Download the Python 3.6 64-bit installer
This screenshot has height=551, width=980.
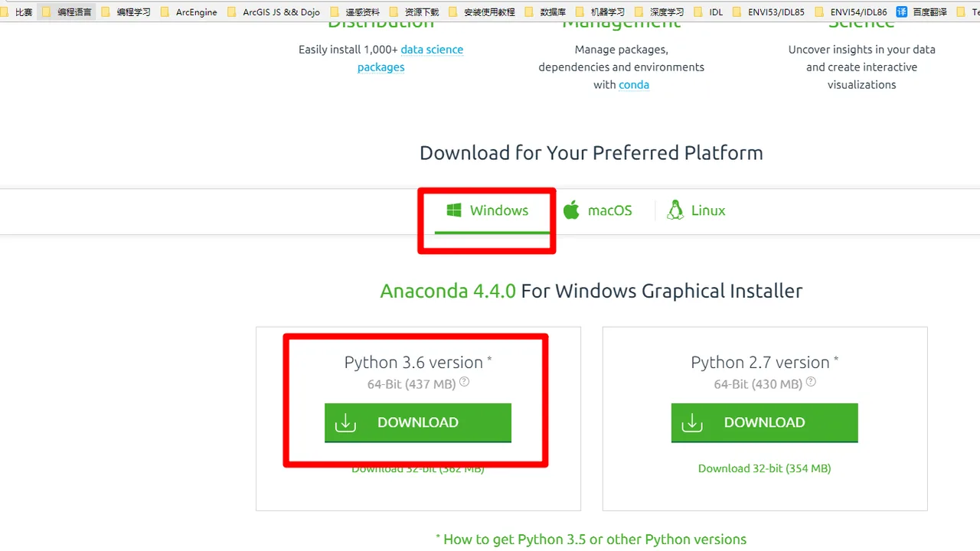point(418,422)
